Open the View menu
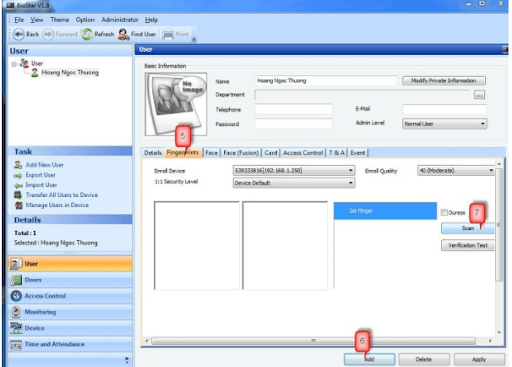Image resolution: width=512 pixels, height=367 pixels. point(37,20)
